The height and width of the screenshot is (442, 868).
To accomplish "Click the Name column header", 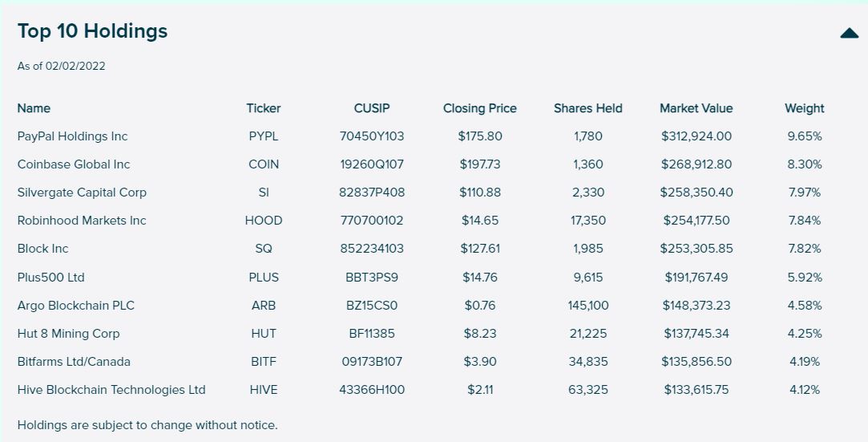I will [34, 108].
